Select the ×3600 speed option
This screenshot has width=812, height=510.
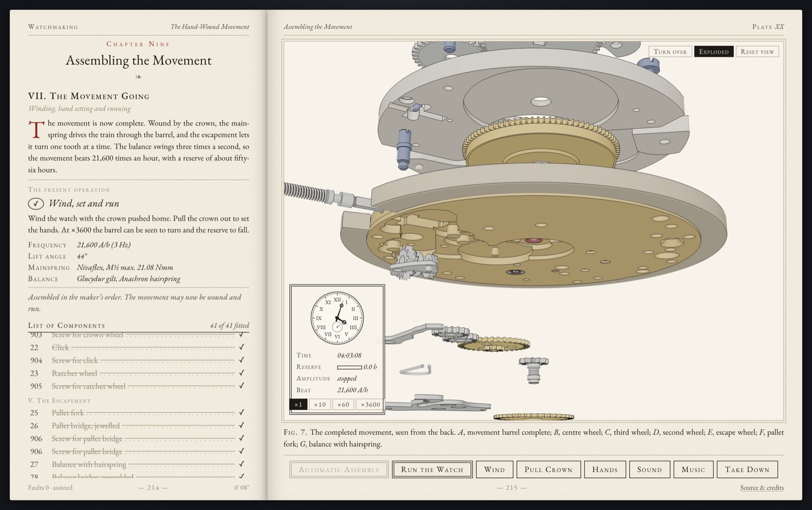pos(370,404)
